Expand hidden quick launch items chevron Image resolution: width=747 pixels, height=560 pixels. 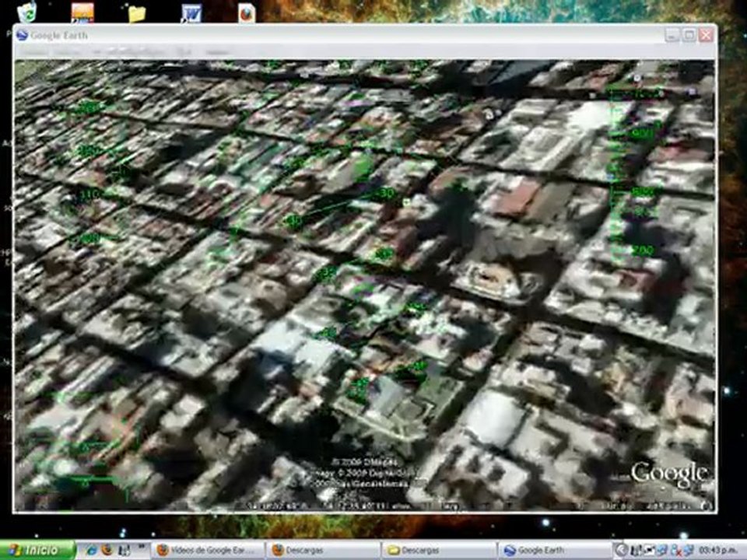point(142,547)
